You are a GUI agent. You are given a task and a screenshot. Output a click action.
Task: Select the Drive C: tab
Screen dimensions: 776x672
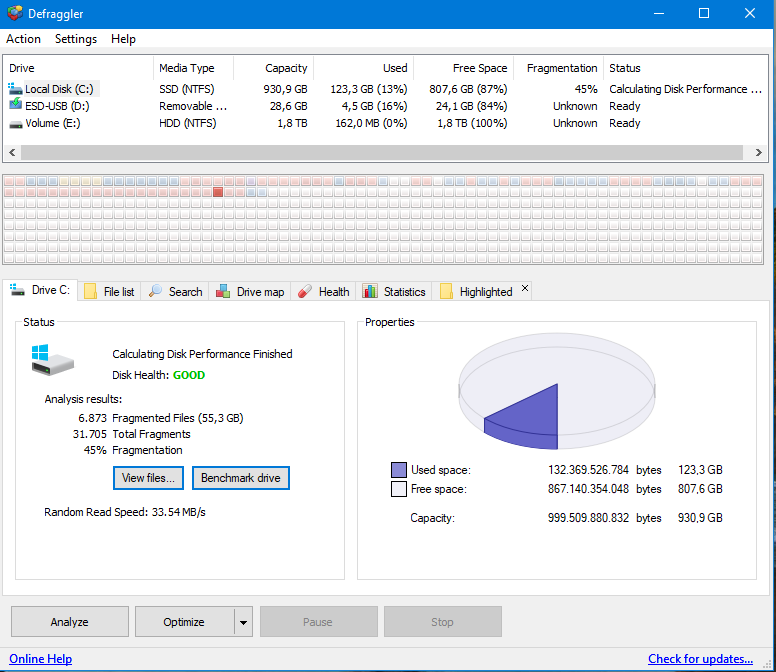pos(40,290)
